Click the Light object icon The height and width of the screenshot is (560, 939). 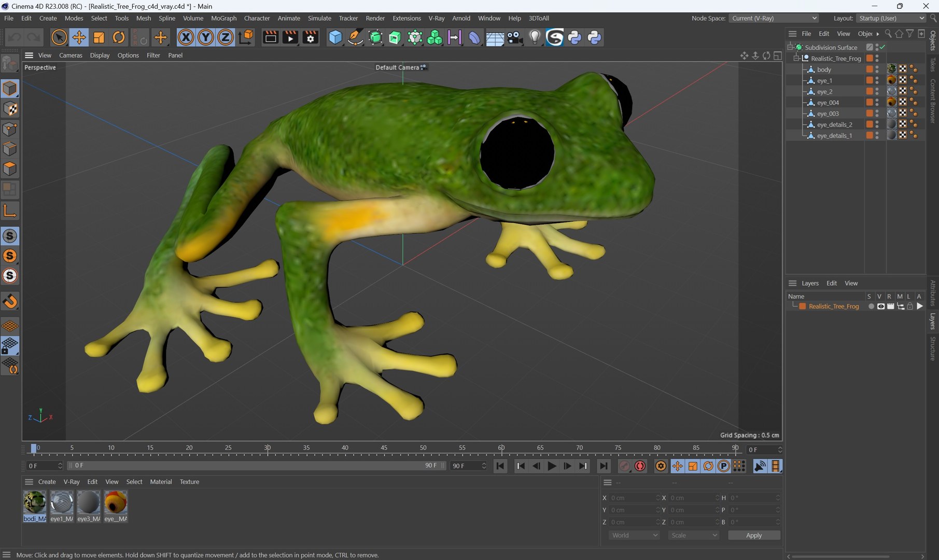pyautogui.click(x=535, y=37)
